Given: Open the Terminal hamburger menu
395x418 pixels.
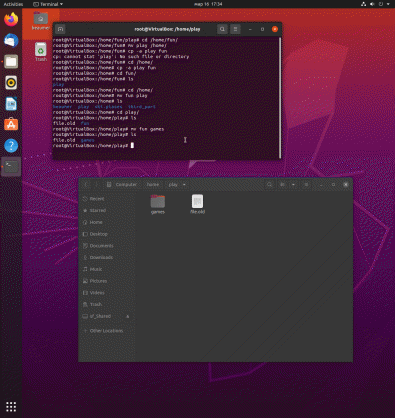Looking at the screenshot, I should 235,29.
